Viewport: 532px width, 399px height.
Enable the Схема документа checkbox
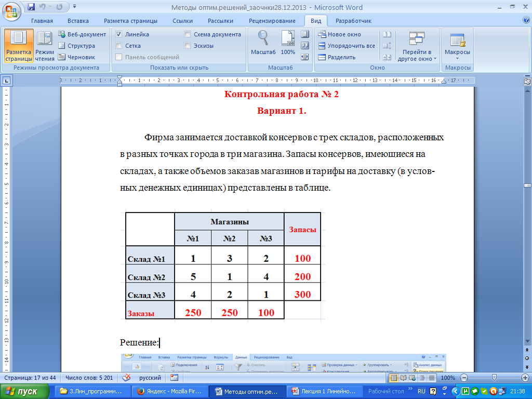(x=187, y=34)
